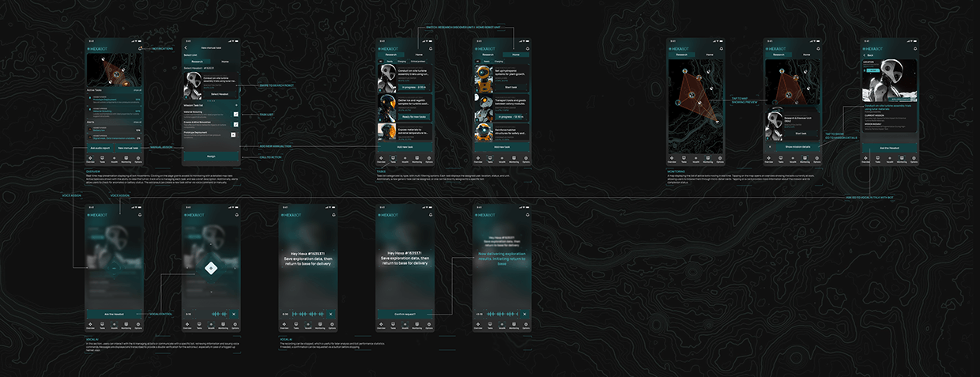Select 'Material Scouting' active task on Overview
Screen dimensions: 980x377
coord(114,111)
